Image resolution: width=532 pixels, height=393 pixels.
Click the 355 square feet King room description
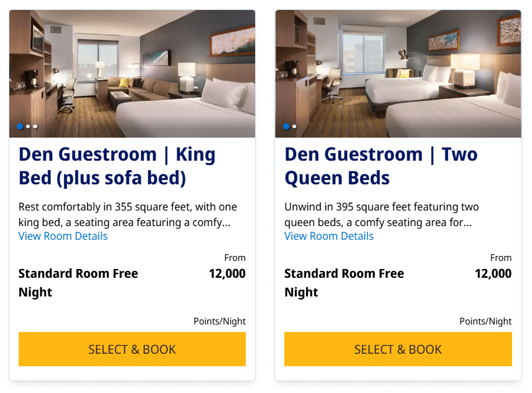pos(128,215)
